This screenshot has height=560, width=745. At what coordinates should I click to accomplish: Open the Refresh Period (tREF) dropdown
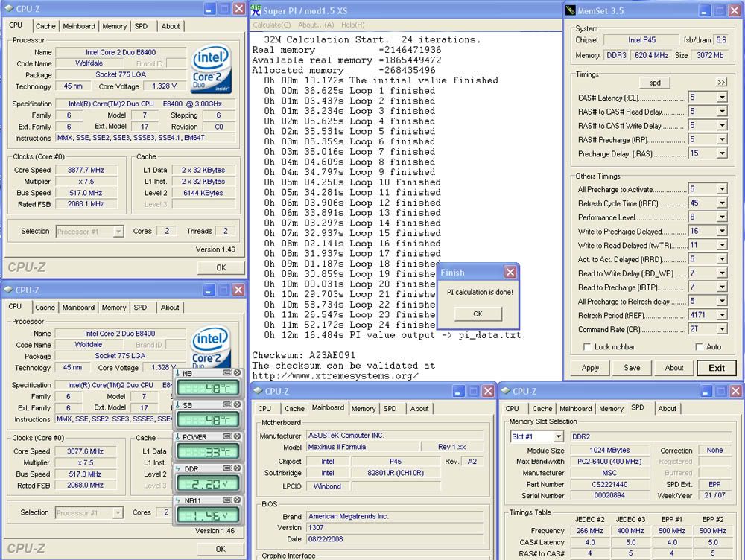point(722,315)
